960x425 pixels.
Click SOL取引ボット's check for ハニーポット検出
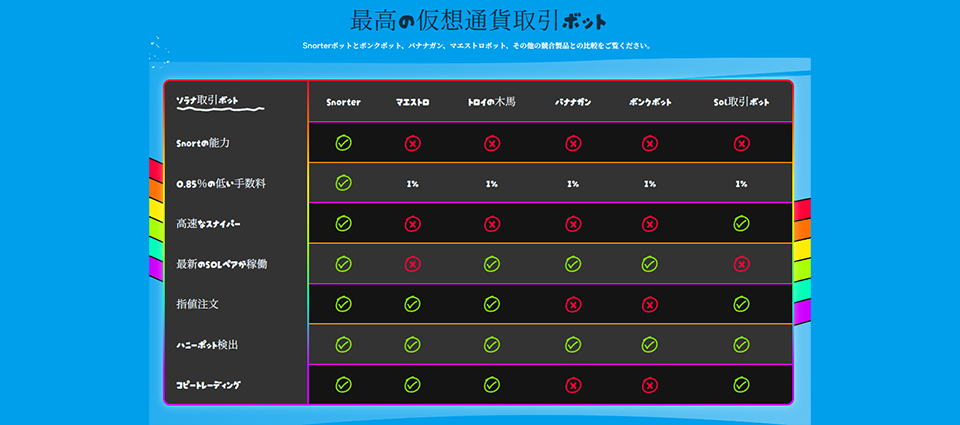[x=741, y=345]
